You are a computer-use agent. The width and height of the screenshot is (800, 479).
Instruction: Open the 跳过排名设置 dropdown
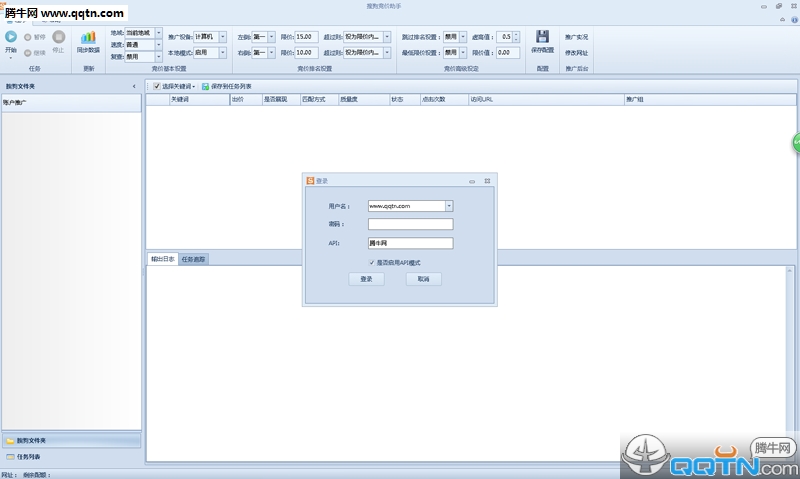tap(463, 37)
